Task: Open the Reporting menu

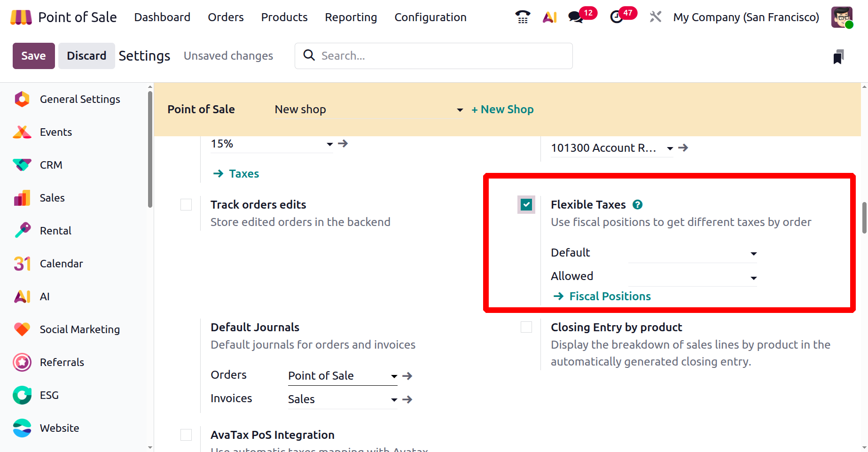Action: [x=351, y=17]
